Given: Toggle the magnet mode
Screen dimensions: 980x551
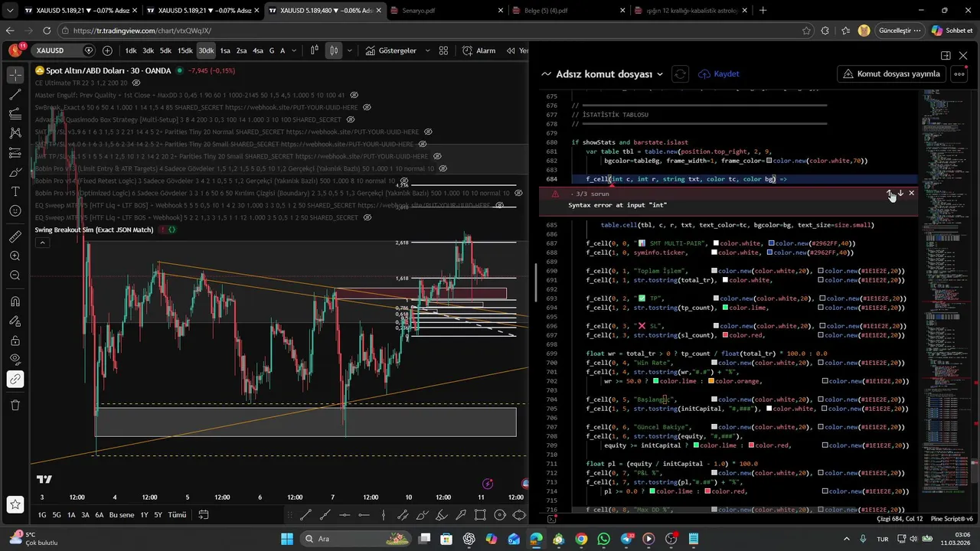Looking at the screenshot, I should point(15,301).
